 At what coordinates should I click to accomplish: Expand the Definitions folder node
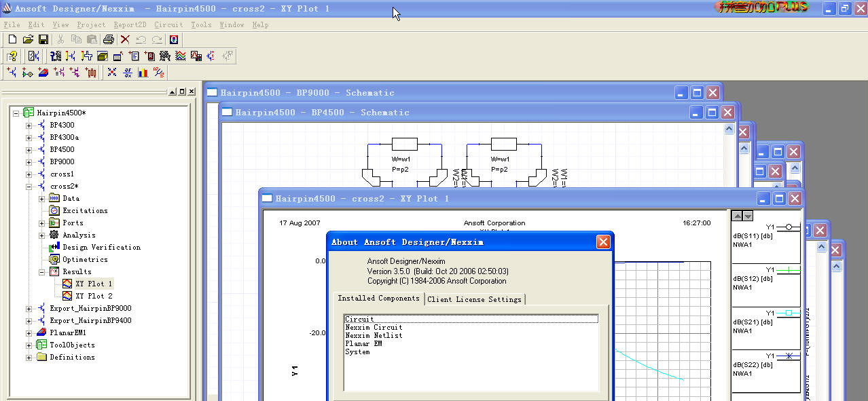[x=29, y=358]
